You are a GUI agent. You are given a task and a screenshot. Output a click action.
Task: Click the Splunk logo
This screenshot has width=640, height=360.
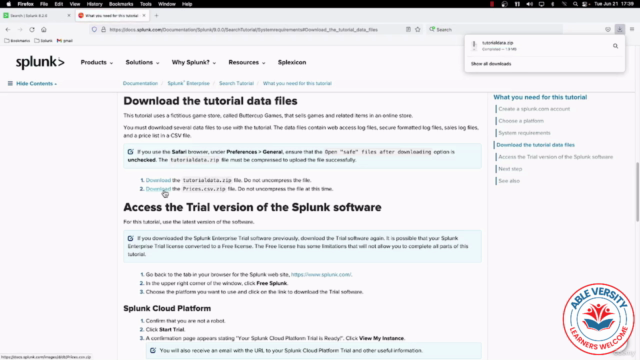40,62
